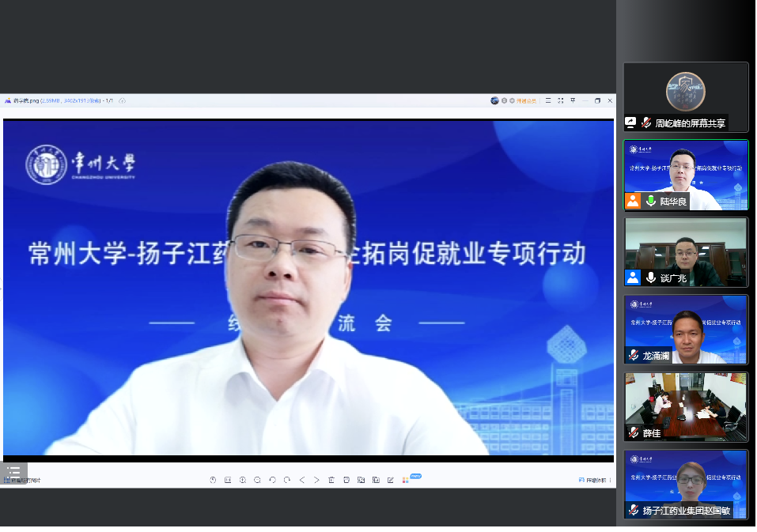
Task: Go to the next image
Action: click(x=316, y=480)
